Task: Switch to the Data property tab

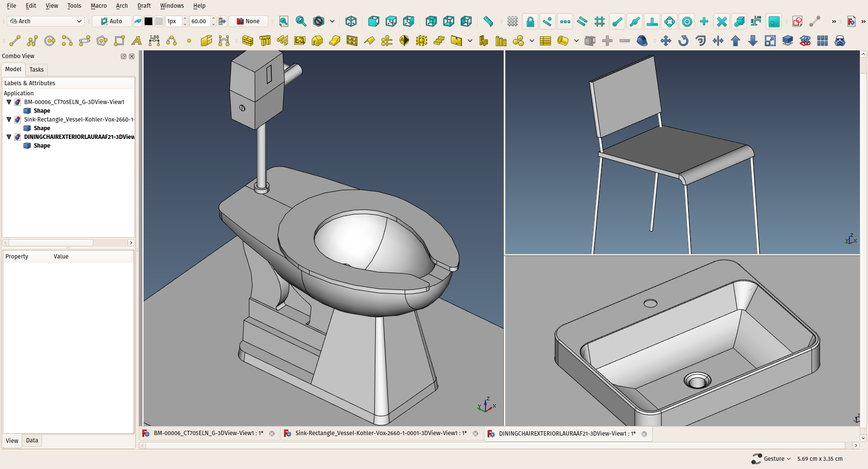Action: click(32, 440)
